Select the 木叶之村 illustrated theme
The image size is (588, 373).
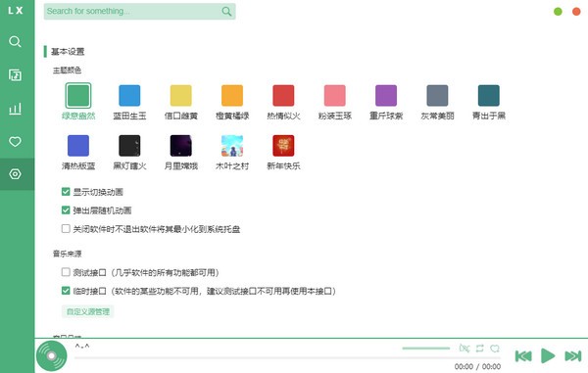[x=232, y=146]
